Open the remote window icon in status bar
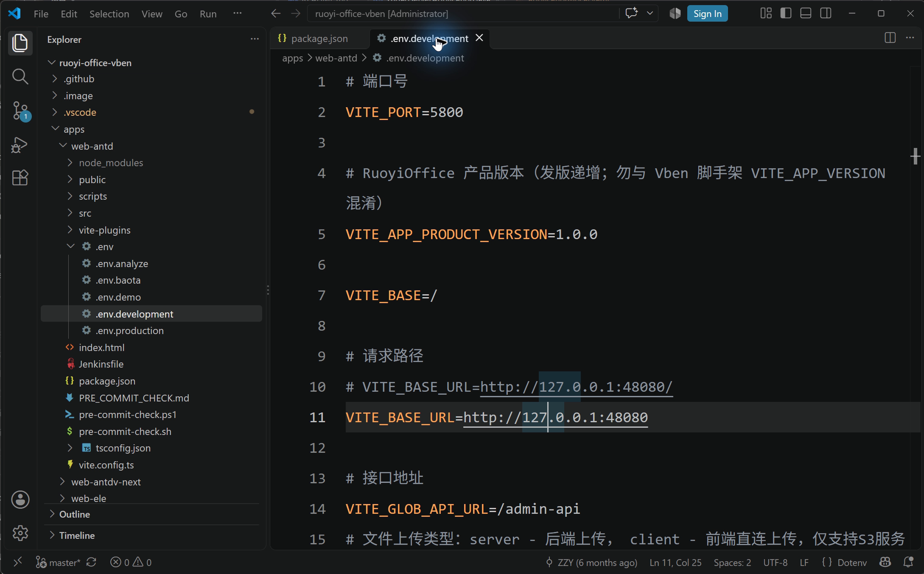924x574 pixels. point(17,563)
